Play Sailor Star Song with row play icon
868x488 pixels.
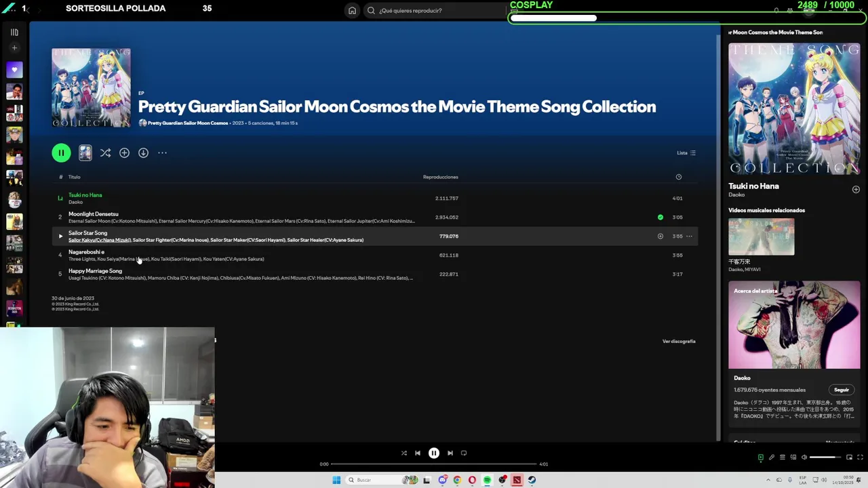click(x=60, y=237)
